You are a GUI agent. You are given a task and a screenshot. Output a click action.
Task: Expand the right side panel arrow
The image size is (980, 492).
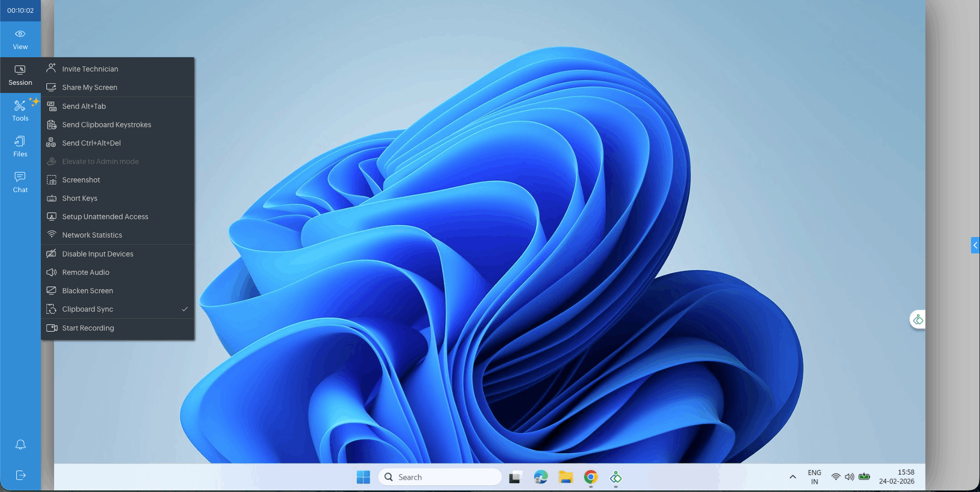(975, 245)
